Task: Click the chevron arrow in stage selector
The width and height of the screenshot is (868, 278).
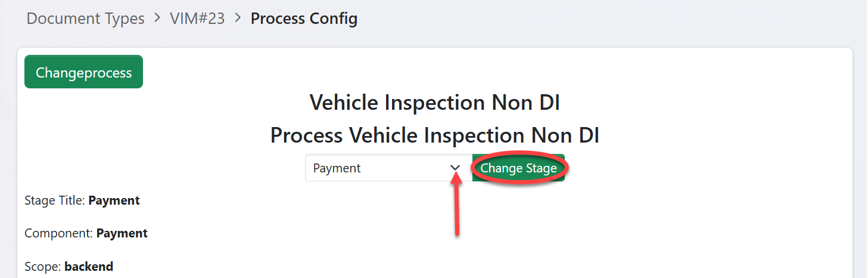Action: pyautogui.click(x=455, y=168)
